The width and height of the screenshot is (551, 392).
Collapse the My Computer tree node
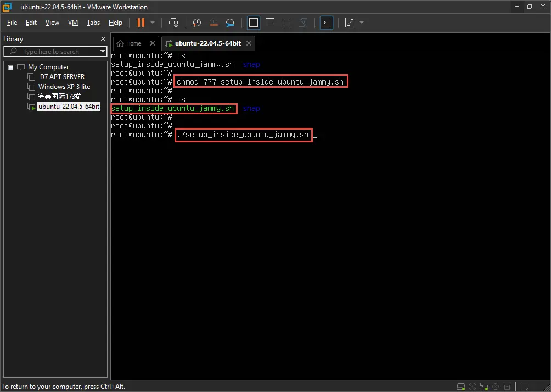click(x=11, y=67)
